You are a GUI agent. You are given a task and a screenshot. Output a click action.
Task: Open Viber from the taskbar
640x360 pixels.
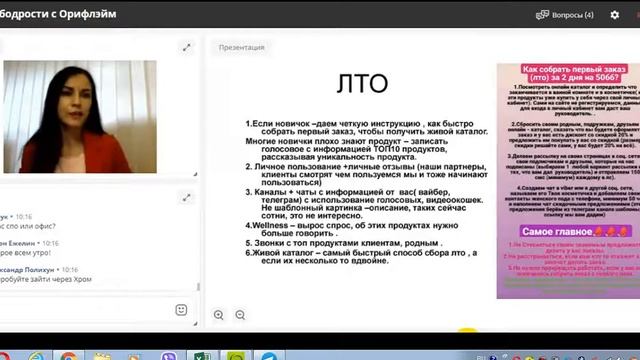point(169,356)
